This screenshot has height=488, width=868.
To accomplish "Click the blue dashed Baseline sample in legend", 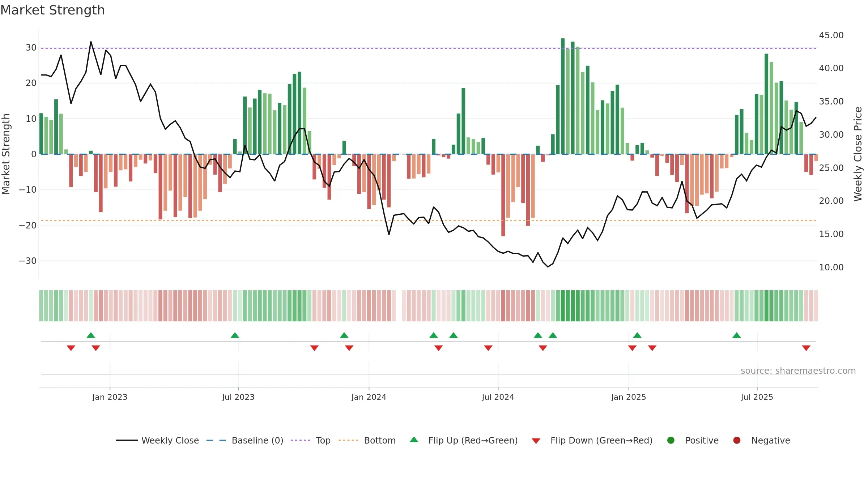I will (x=216, y=440).
